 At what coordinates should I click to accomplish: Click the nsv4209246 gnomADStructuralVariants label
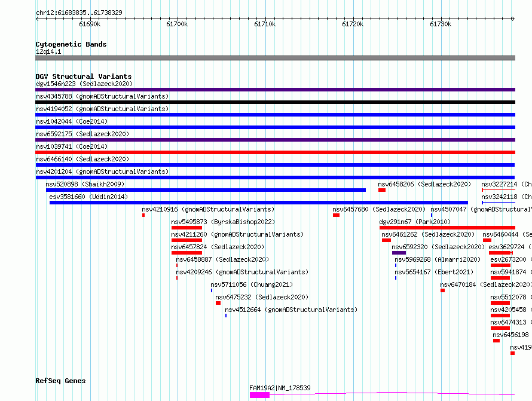coord(242,272)
